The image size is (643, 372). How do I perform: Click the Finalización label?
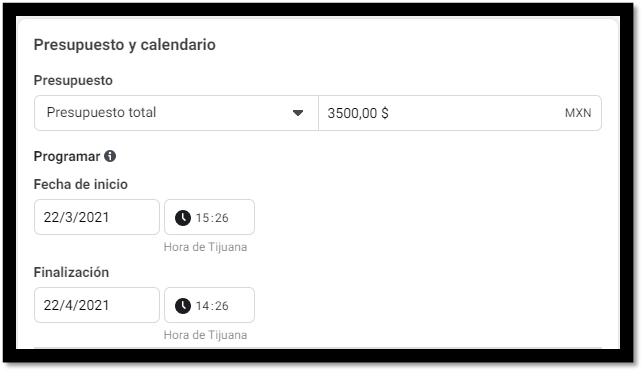[71, 272]
